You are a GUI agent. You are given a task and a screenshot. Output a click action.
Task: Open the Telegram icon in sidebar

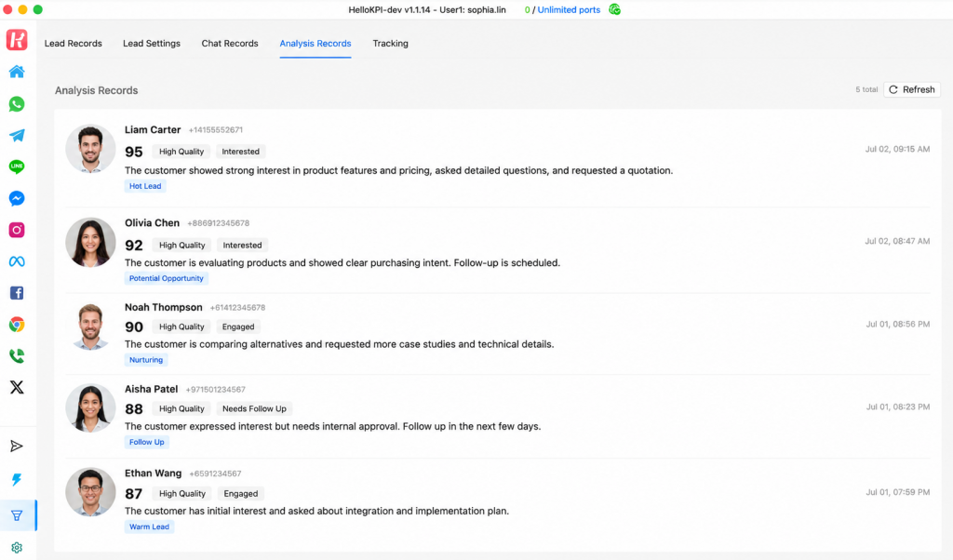pos(17,136)
